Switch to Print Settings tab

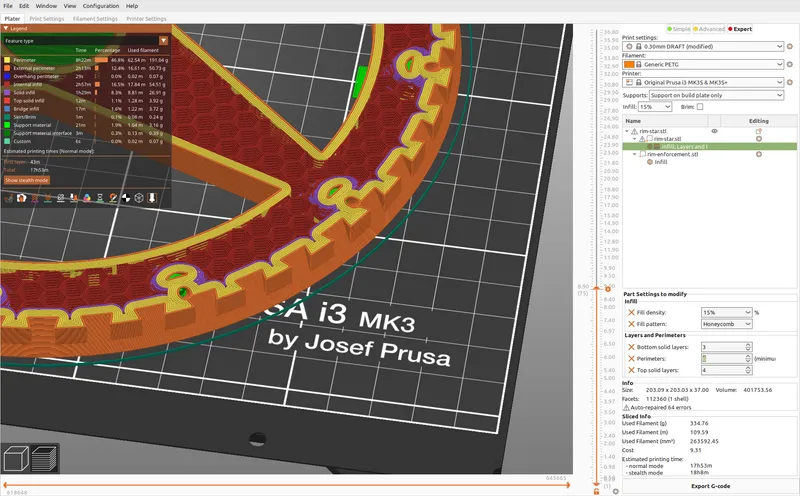pos(47,19)
